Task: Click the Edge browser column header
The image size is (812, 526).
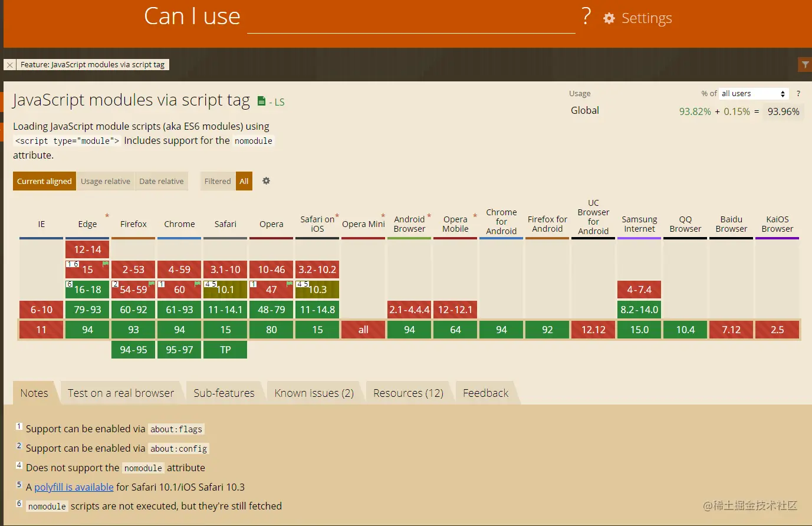Action: coord(87,224)
